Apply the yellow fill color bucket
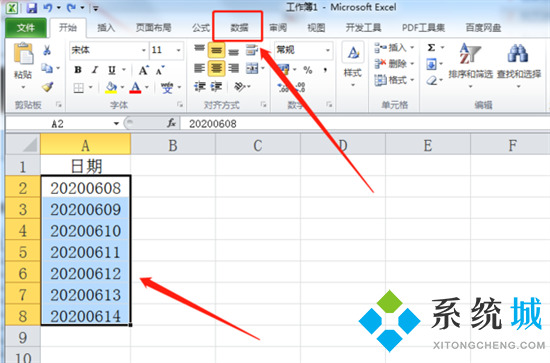The width and height of the screenshot is (550, 363). [x=111, y=87]
